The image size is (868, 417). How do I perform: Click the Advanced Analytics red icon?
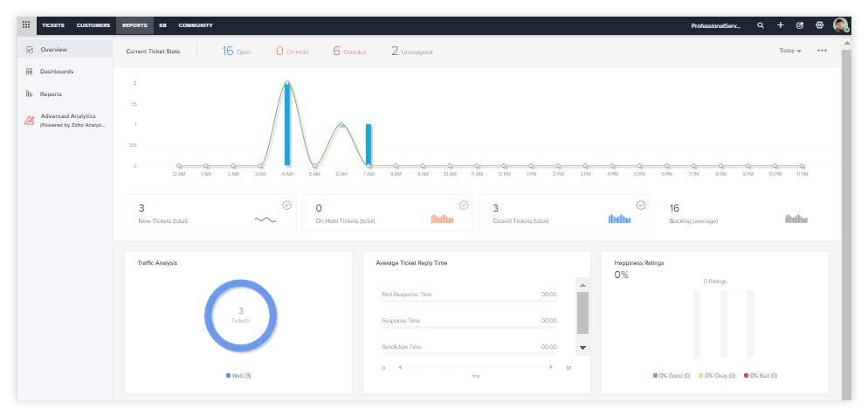click(x=30, y=121)
